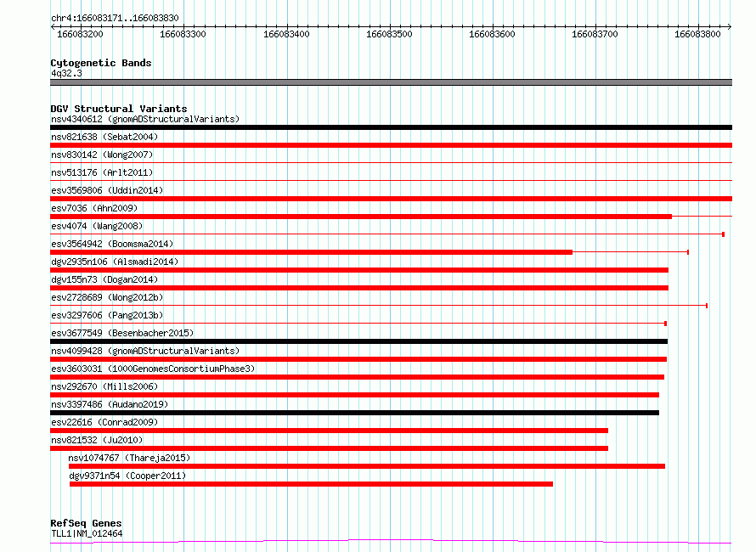756x552 pixels.
Task: Click variant label esv7036 (Ahn2009)
Action: click(94, 208)
